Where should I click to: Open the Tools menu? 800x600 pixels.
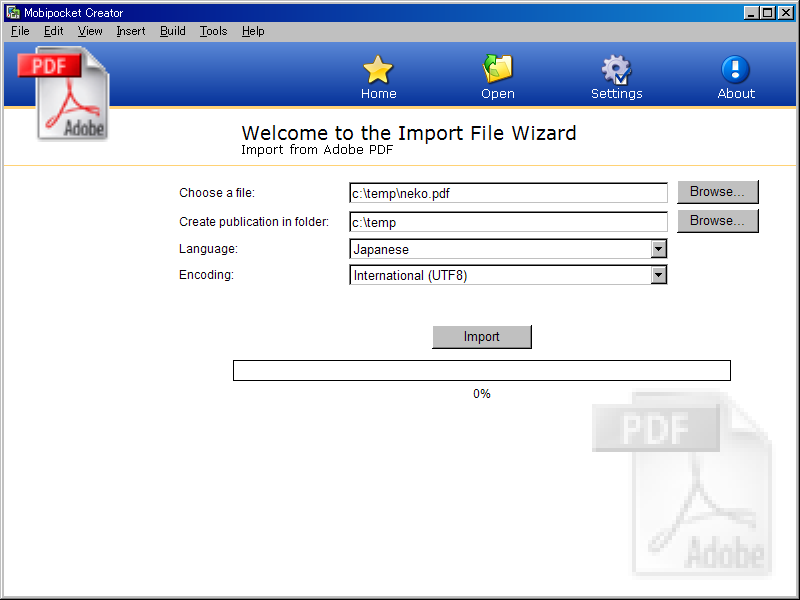pyautogui.click(x=213, y=31)
